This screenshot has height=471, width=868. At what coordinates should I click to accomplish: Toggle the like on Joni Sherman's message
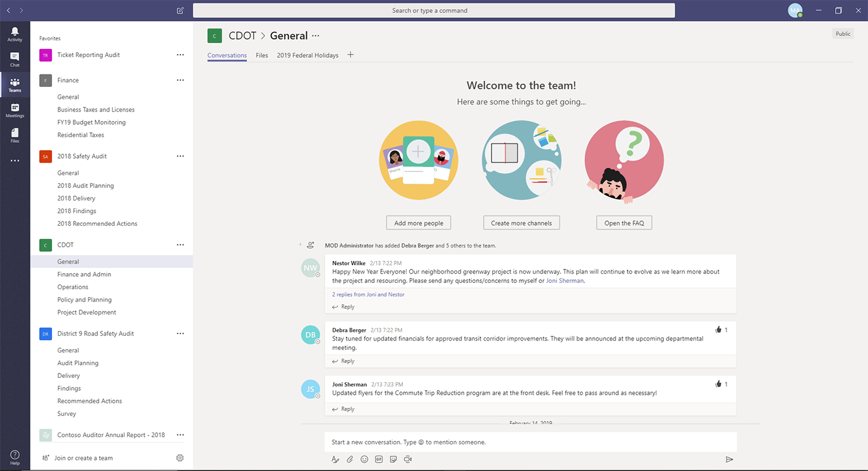pos(718,384)
